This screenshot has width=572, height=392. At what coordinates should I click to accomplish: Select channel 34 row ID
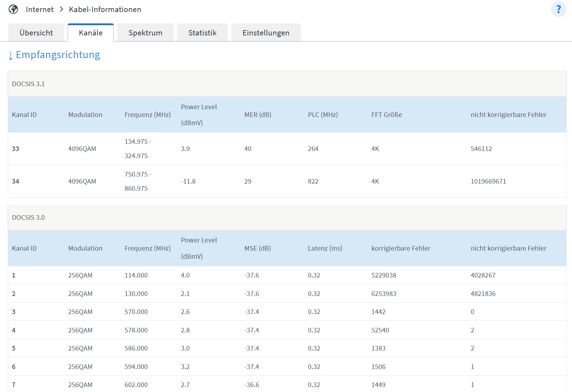16,181
